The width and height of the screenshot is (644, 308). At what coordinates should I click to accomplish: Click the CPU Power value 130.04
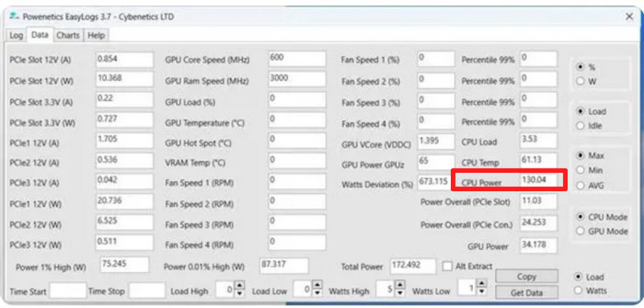coord(538,181)
